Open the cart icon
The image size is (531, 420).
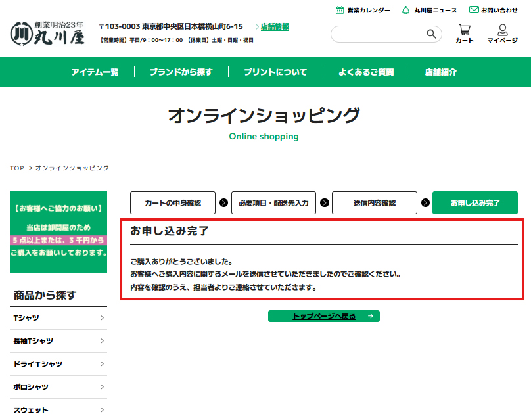point(465,30)
